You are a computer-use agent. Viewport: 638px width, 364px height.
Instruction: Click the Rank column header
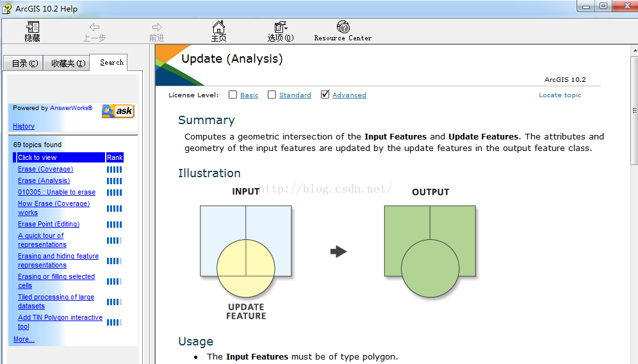[115, 157]
